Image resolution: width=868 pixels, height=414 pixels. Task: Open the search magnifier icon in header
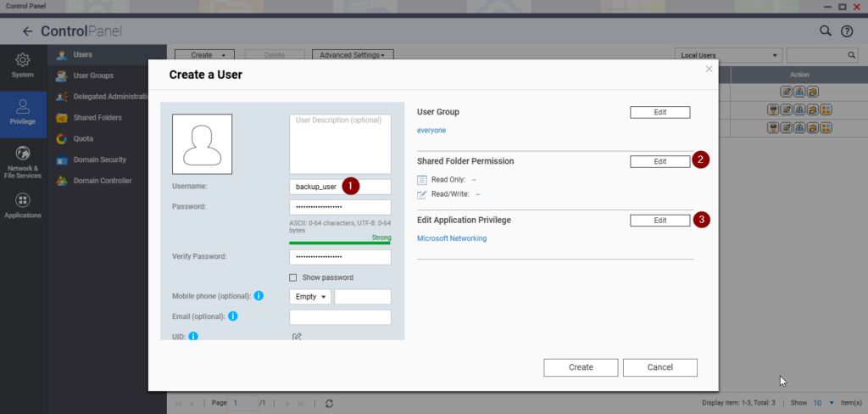coord(826,31)
